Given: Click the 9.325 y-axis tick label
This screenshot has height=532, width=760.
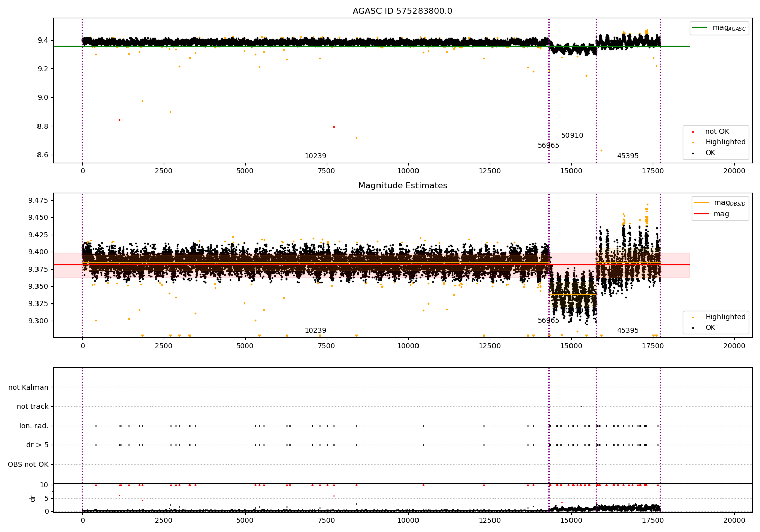Looking at the screenshot, I should (x=38, y=304).
